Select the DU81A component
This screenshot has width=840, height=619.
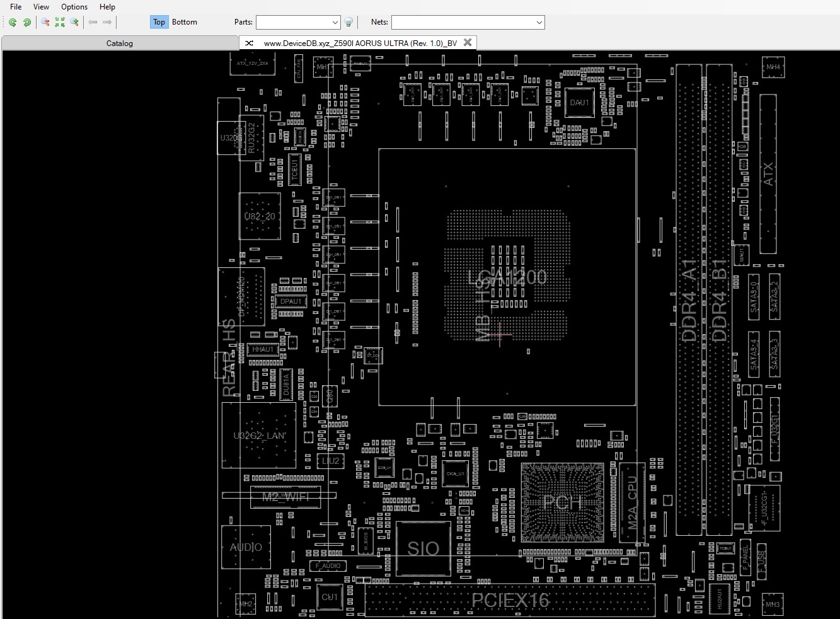pyautogui.click(x=286, y=384)
